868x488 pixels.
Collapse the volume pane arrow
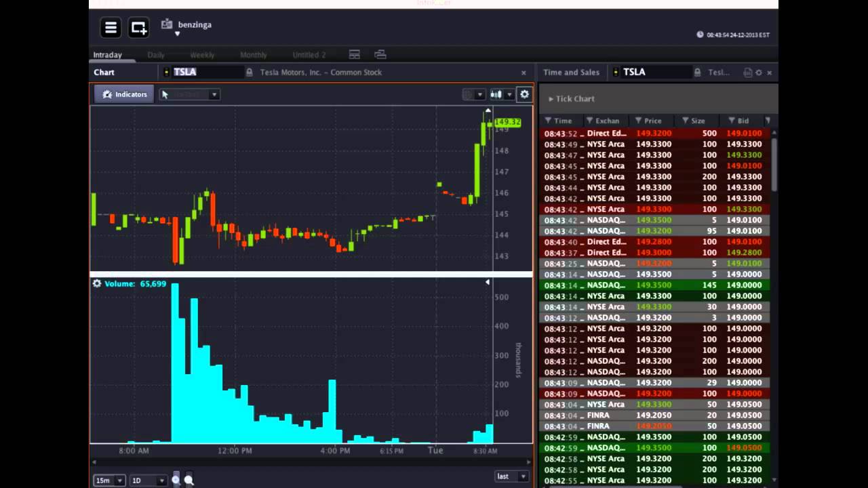[x=487, y=282]
